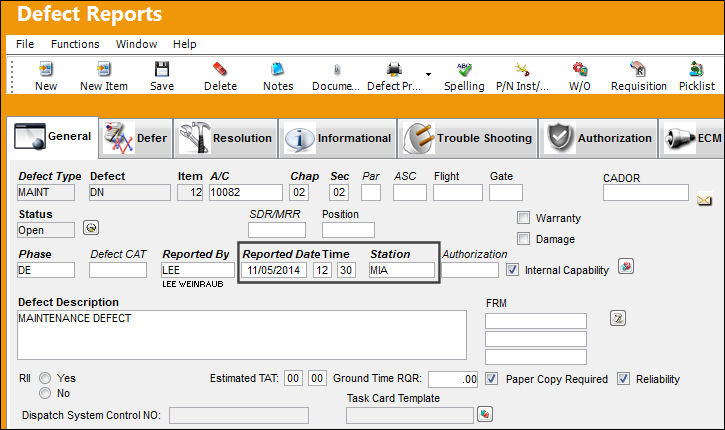The image size is (725, 430).
Task: Click the status lookup icon next to Open
Action: 91,227
